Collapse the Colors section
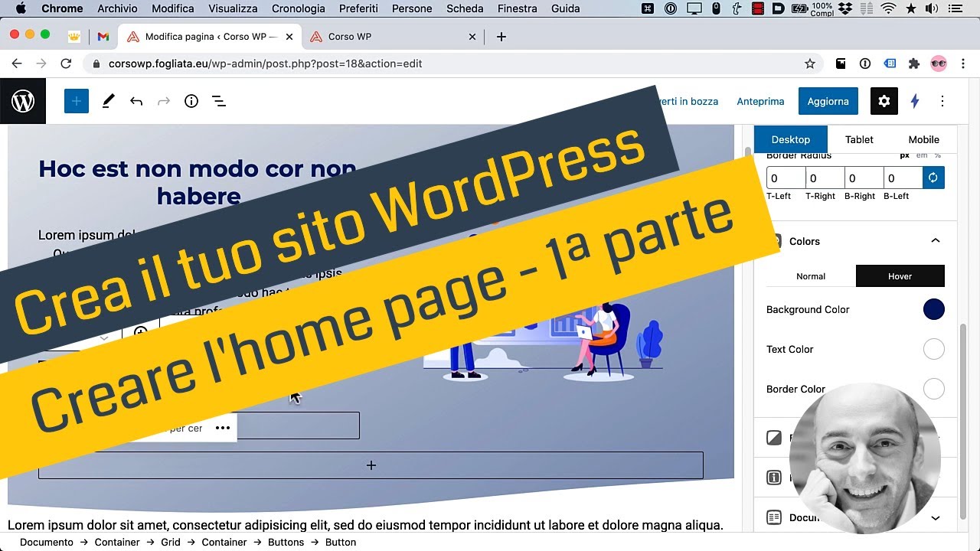 pos(935,241)
